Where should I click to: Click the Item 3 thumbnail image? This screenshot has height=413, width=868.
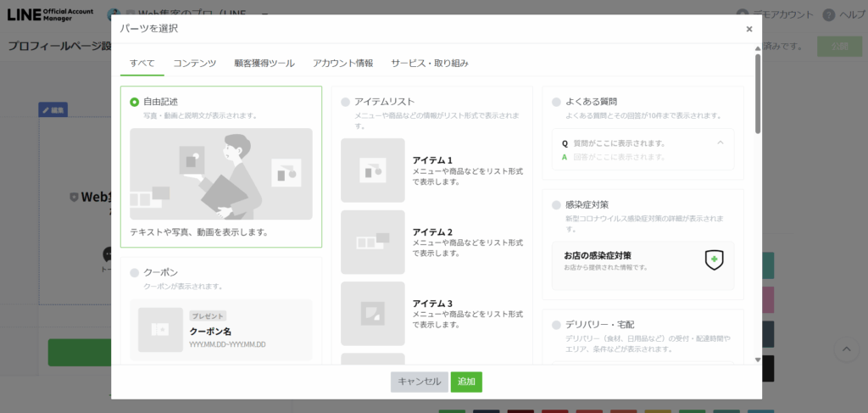pyautogui.click(x=373, y=314)
